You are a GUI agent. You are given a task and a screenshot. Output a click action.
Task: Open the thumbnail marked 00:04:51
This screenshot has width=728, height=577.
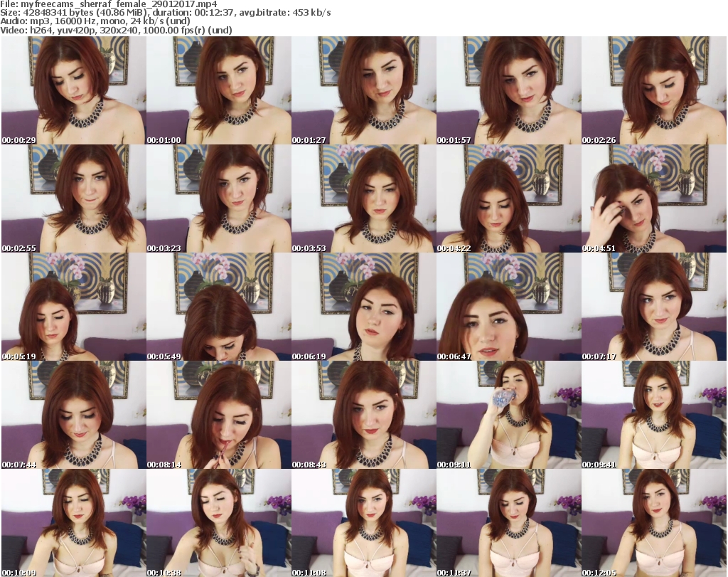coord(654,199)
